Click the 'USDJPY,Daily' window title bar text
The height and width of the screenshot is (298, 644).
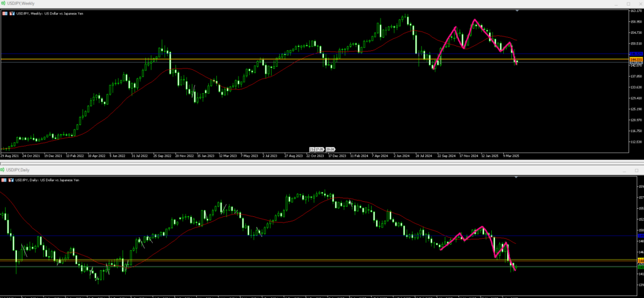[18, 170]
